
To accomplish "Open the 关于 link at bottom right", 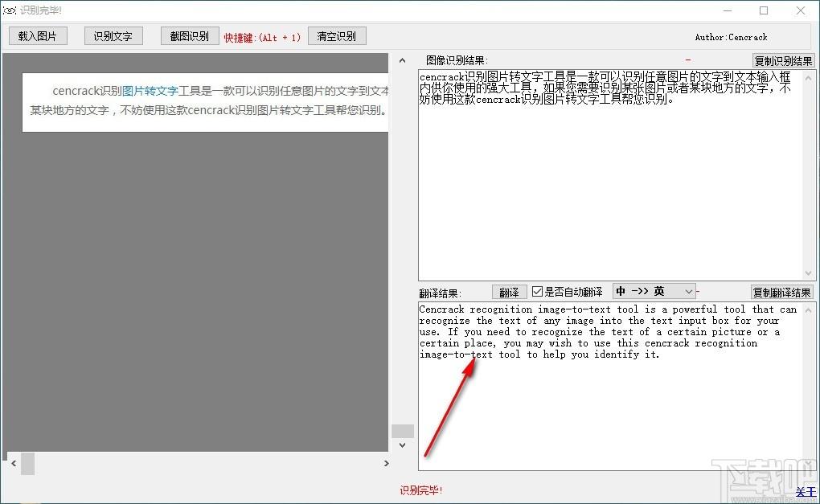I will [x=805, y=492].
